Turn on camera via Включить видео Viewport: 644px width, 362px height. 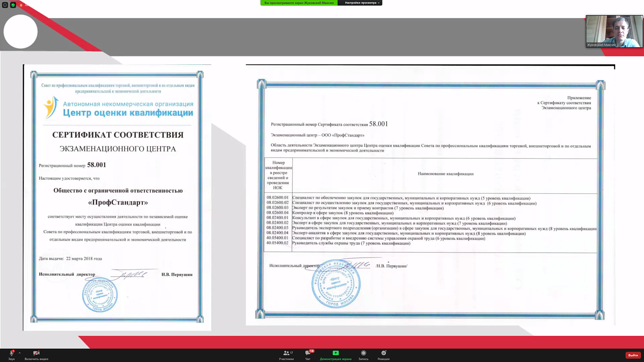point(36,355)
